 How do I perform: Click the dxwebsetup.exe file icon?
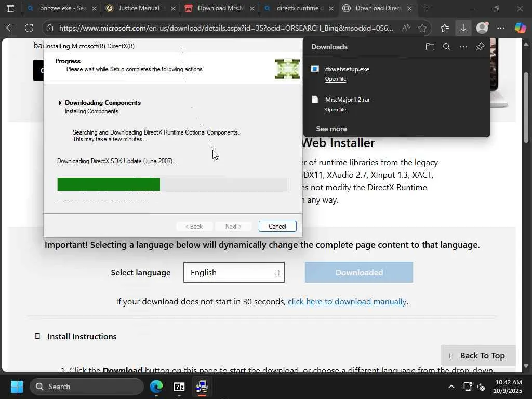tap(315, 69)
